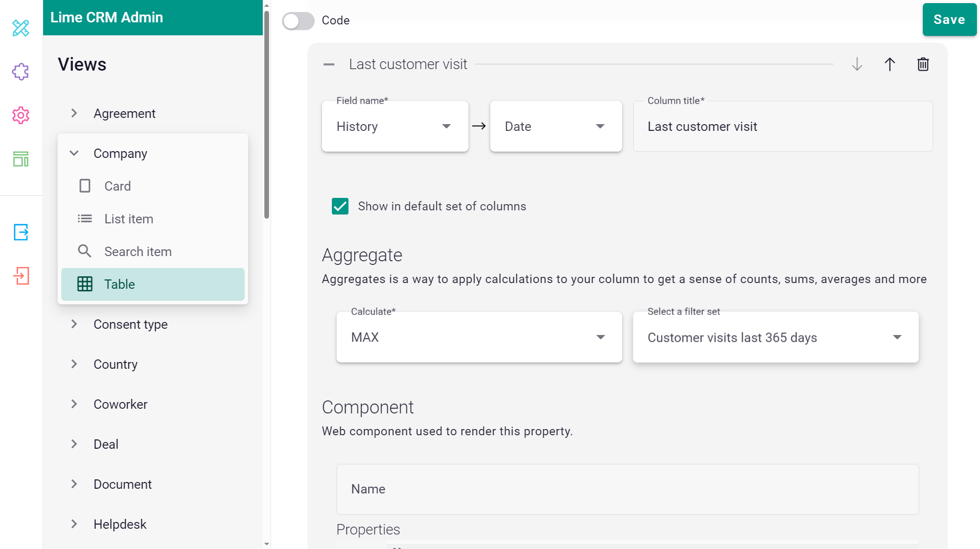Image resolution: width=980 pixels, height=549 pixels.
Task: Open the puzzle piece plugins icon
Action: click(x=21, y=72)
